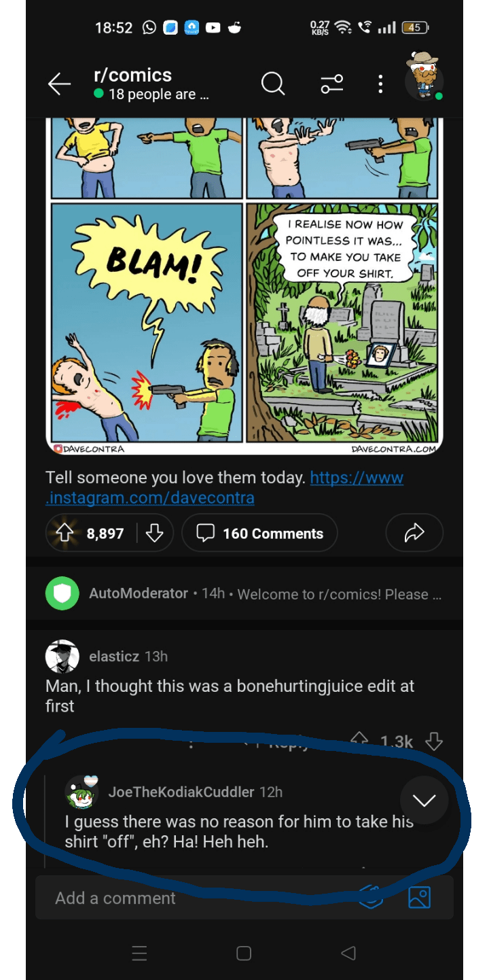This screenshot has width=489, height=980.
Task: Open the search within r/comics
Action: (x=272, y=84)
